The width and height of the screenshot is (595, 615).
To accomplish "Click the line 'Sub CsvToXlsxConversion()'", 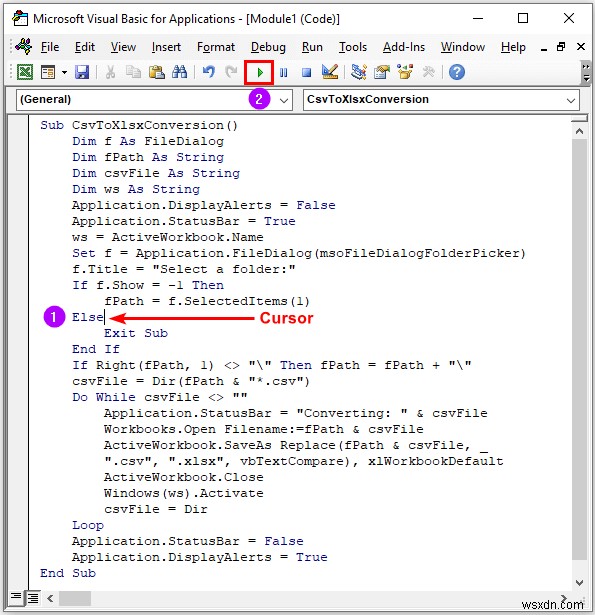I will [x=139, y=125].
